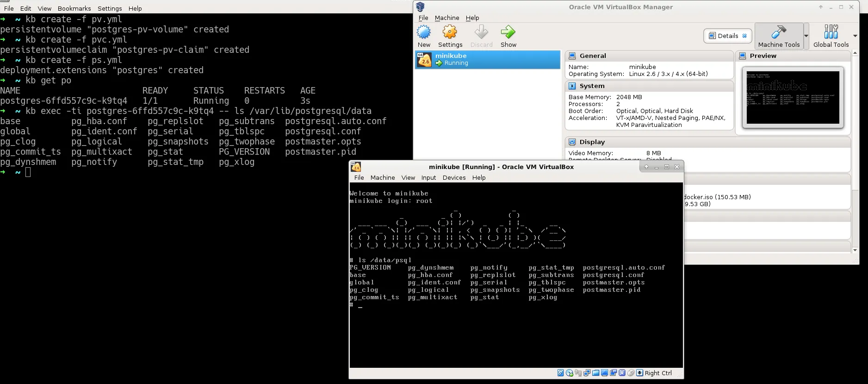
Task: Click the General section header
Action: tap(649, 56)
